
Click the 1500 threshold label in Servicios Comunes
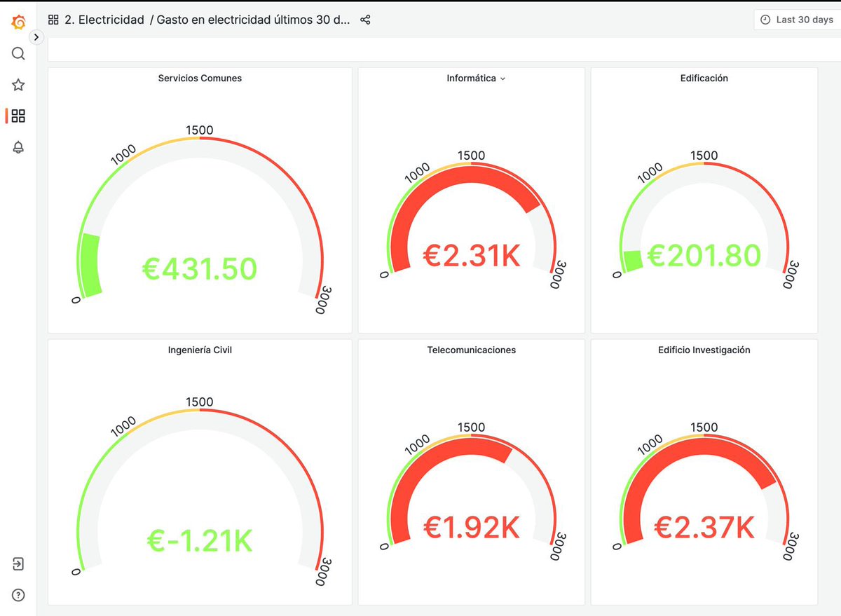[200, 130]
